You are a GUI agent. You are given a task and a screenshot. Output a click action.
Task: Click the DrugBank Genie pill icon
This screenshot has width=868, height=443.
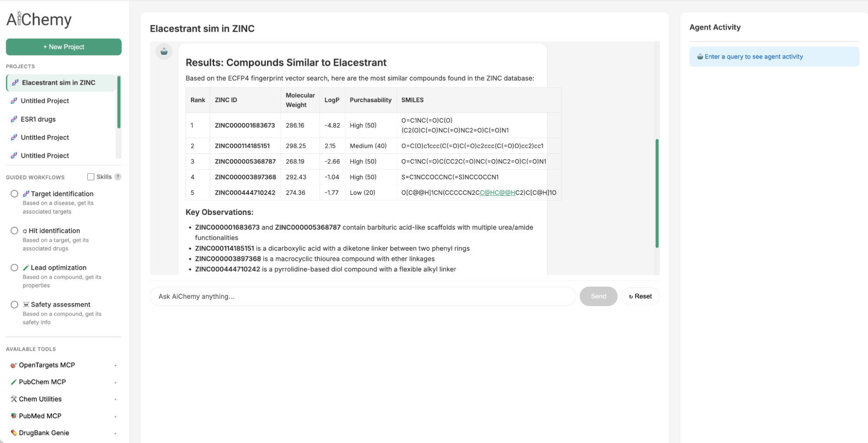click(x=13, y=433)
